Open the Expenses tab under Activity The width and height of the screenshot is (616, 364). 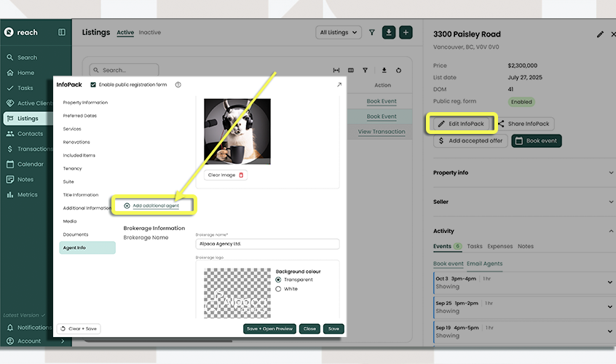pyautogui.click(x=499, y=247)
